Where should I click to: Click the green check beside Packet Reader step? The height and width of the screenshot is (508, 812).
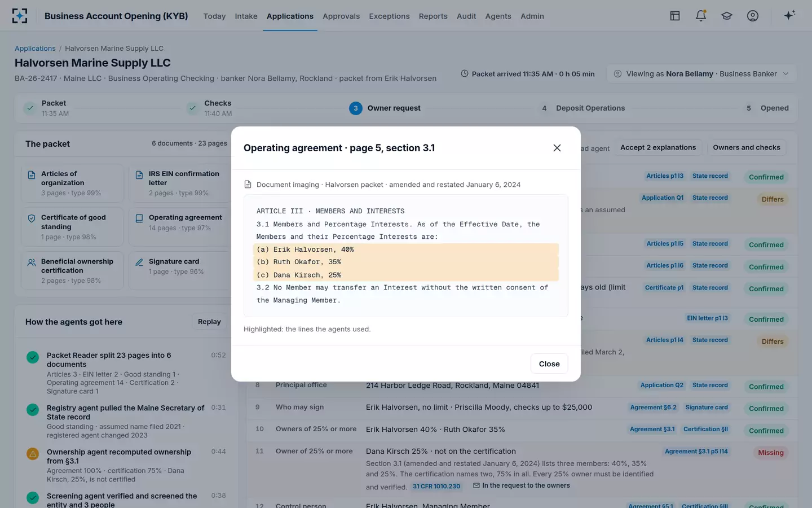(x=33, y=357)
